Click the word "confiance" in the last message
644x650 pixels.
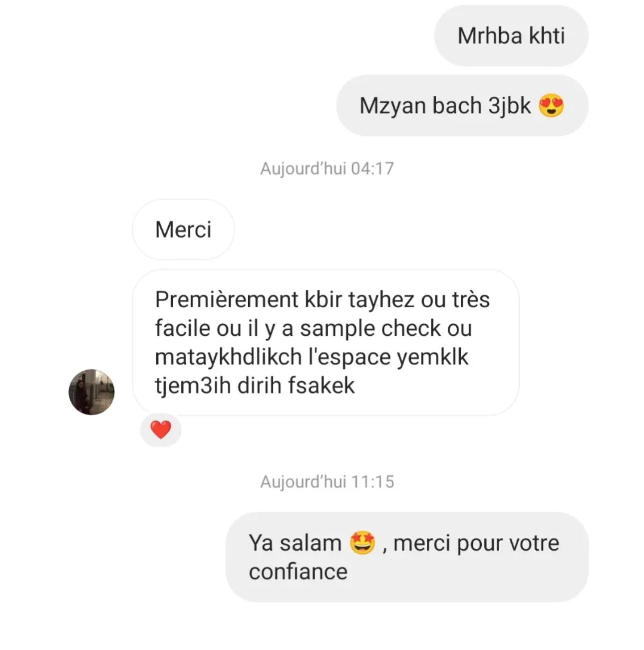pos(298,572)
